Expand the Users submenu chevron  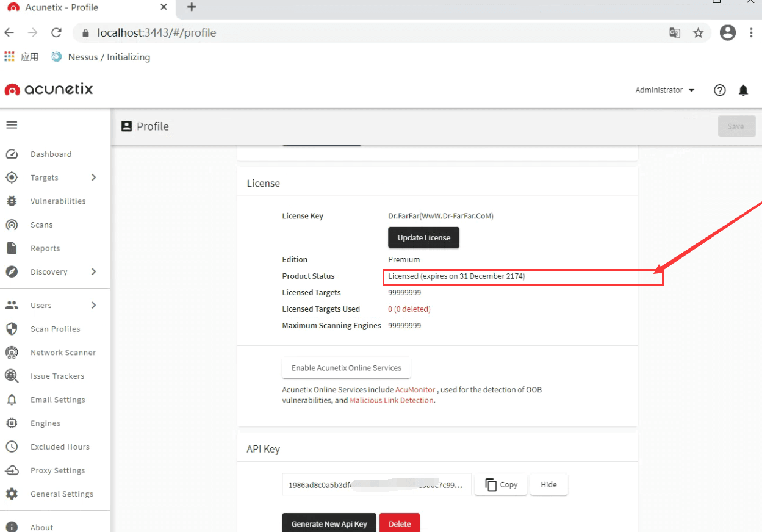point(94,306)
